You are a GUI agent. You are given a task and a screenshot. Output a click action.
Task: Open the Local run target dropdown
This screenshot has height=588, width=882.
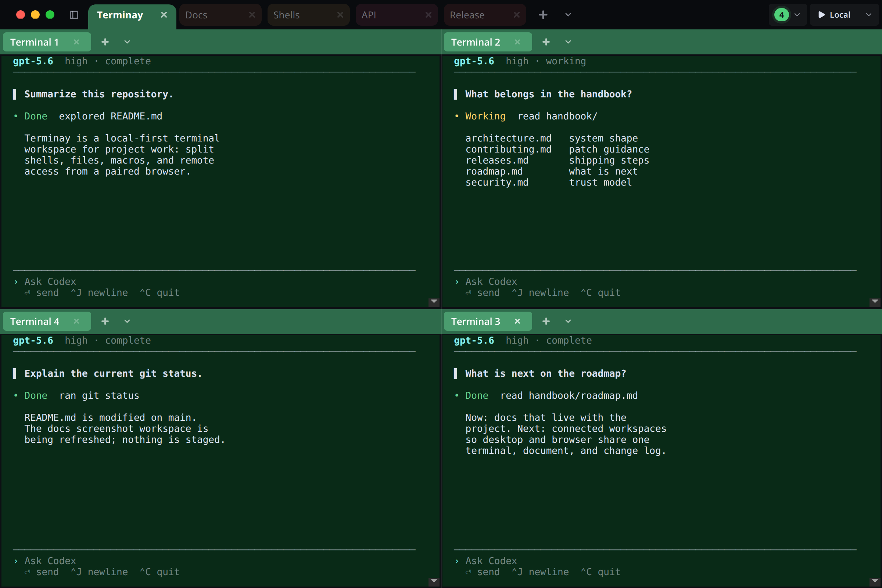point(868,15)
